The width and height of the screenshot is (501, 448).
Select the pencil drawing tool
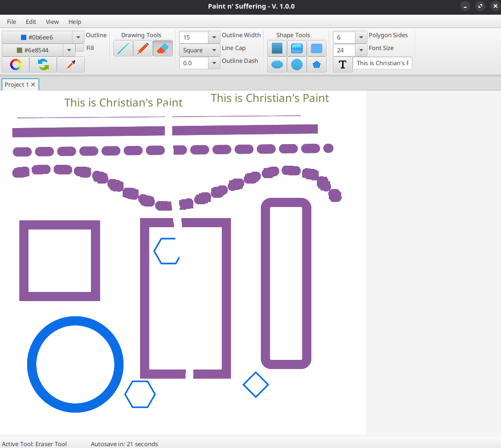(x=143, y=49)
